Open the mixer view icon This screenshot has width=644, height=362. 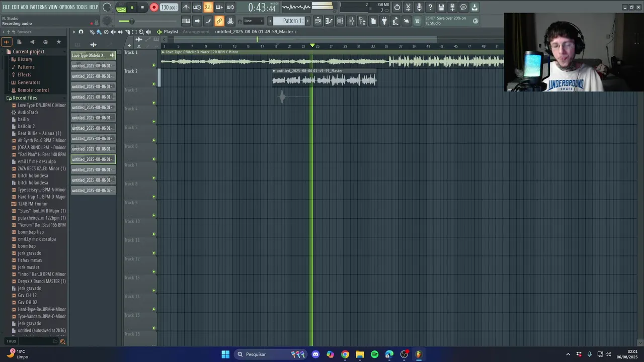pyautogui.click(x=351, y=21)
